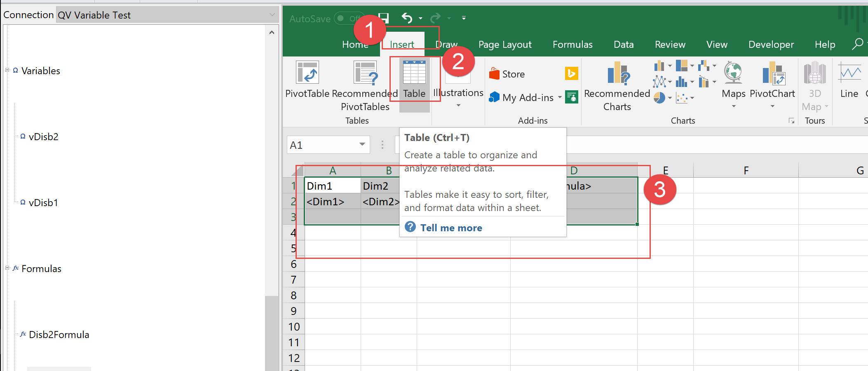868x371 pixels.
Task: Switch to the Help tab
Action: [x=825, y=45]
